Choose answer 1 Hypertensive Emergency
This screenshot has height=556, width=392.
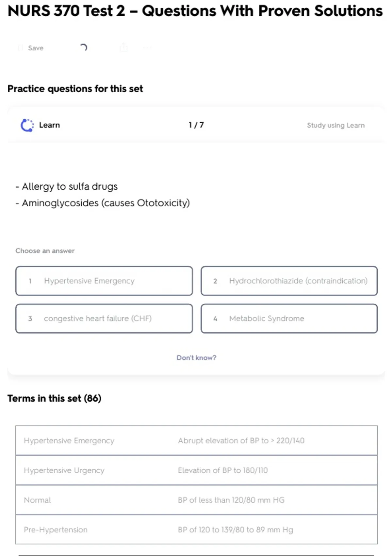point(104,281)
